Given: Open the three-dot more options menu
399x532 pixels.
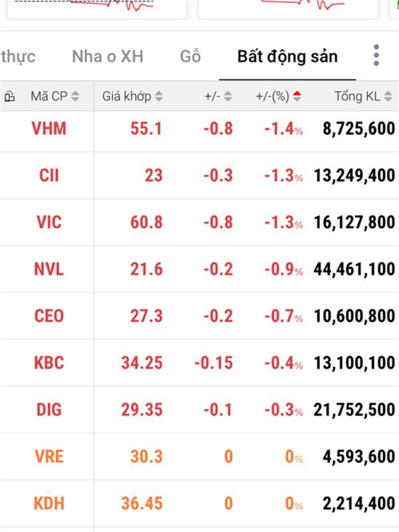Looking at the screenshot, I should pyautogui.click(x=376, y=55).
